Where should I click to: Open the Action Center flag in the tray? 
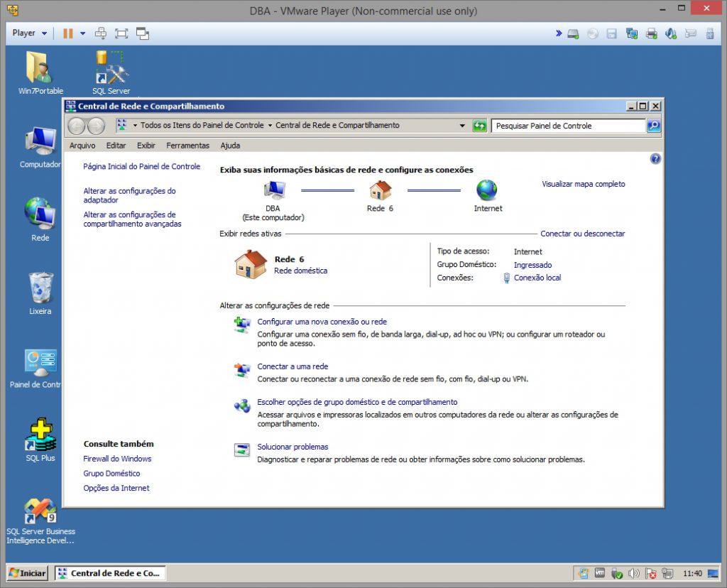click(652, 573)
